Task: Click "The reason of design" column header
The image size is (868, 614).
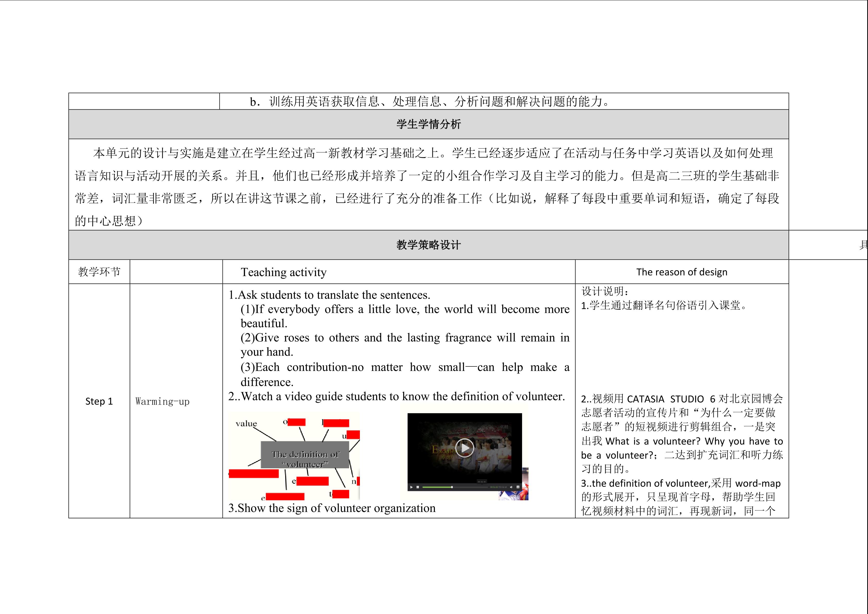Action: 682,272
